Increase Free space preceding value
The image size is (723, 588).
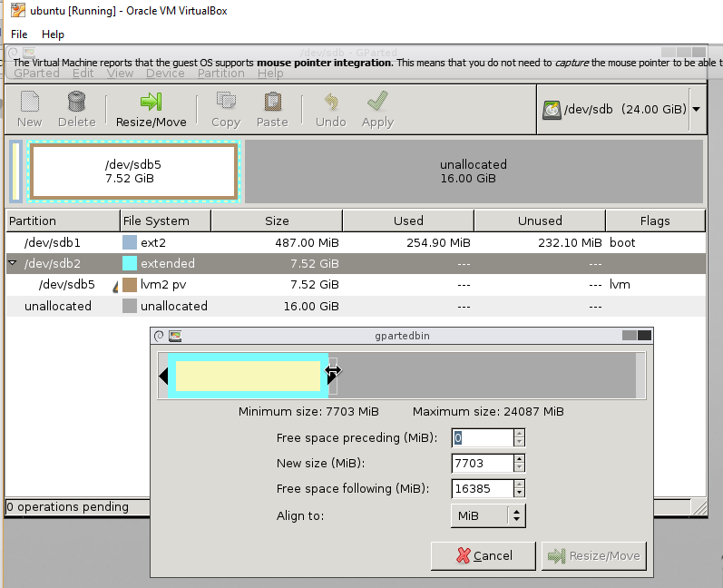point(519,434)
